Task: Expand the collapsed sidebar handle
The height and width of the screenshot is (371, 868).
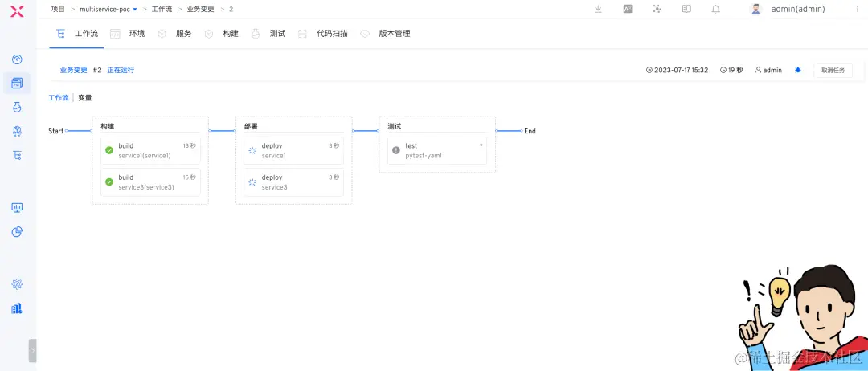Action: (32, 350)
